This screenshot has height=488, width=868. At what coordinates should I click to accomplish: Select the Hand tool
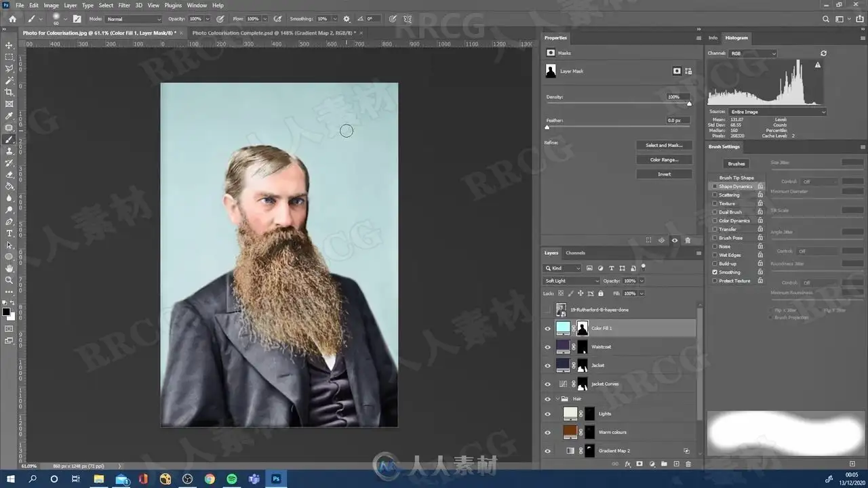(x=9, y=268)
